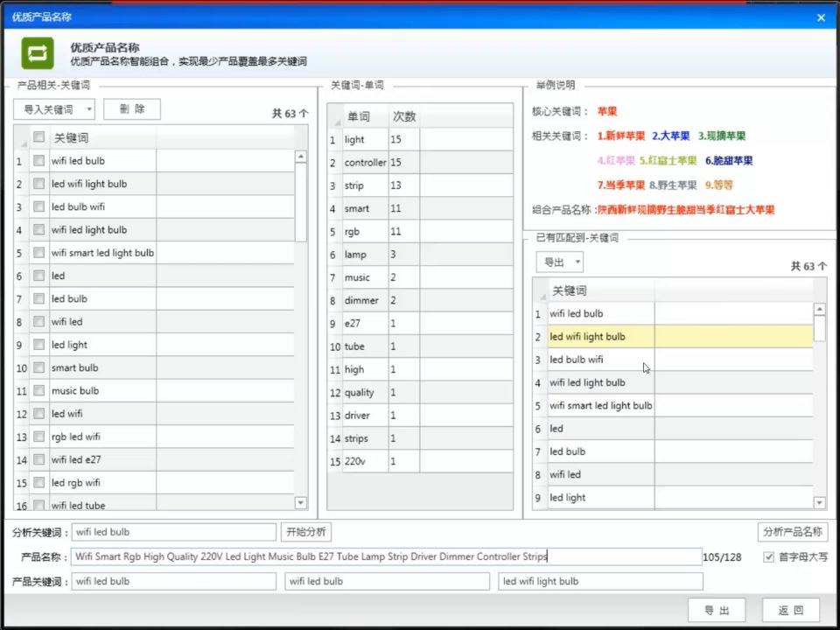This screenshot has width=840, height=630.
Task: Click the third 产品关键词 field 'led wifi light bulb'
Action: click(x=600, y=581)
